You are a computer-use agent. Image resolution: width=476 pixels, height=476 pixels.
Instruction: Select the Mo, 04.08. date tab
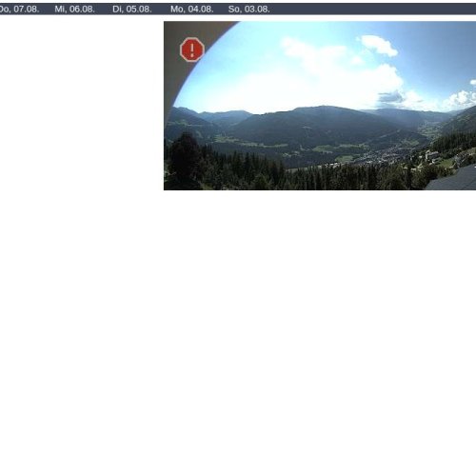click(x=191, y=9)
